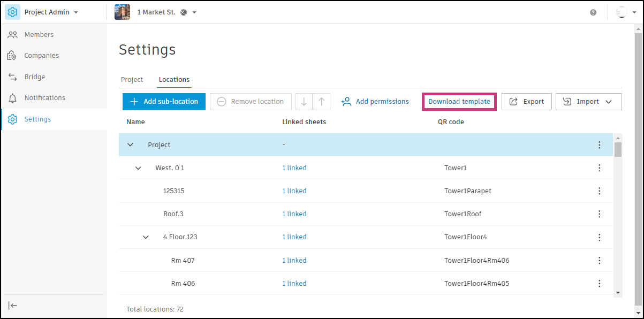
Task: Open more options for Rm 407 row
Action: (599, 261)
